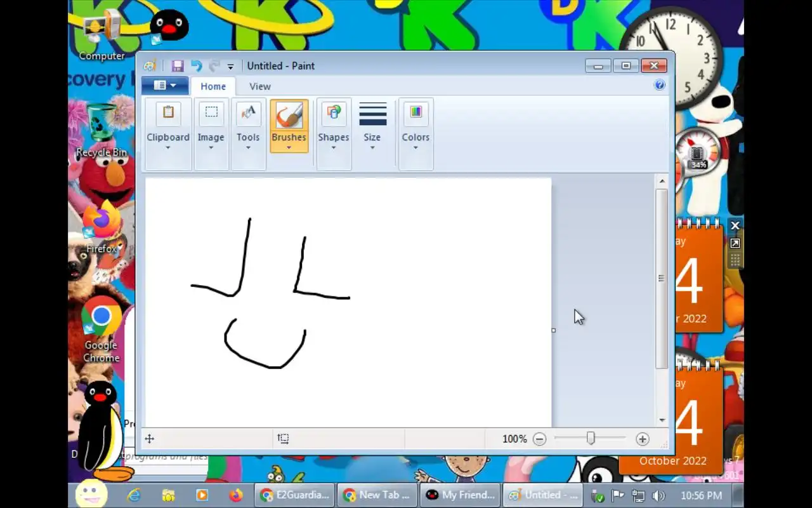812x508 pixels.
Task: Click the selection size icon in the status bar
Action: (283, 439)
